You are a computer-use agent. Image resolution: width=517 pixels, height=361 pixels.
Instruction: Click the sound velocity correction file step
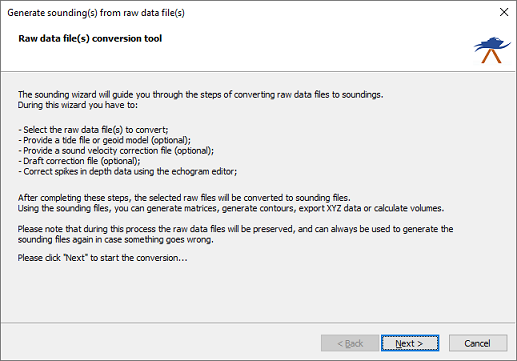point(116,151)
